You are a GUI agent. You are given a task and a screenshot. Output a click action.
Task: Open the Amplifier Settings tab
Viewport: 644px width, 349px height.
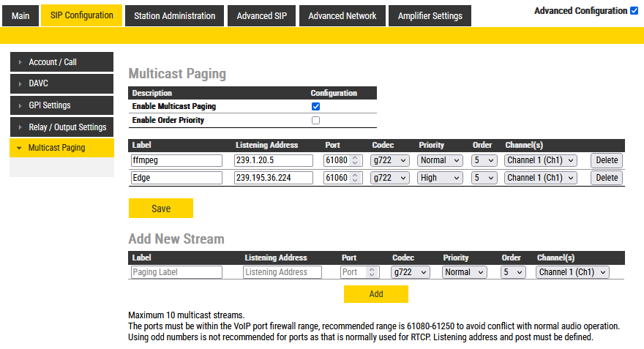click(430, 15)
